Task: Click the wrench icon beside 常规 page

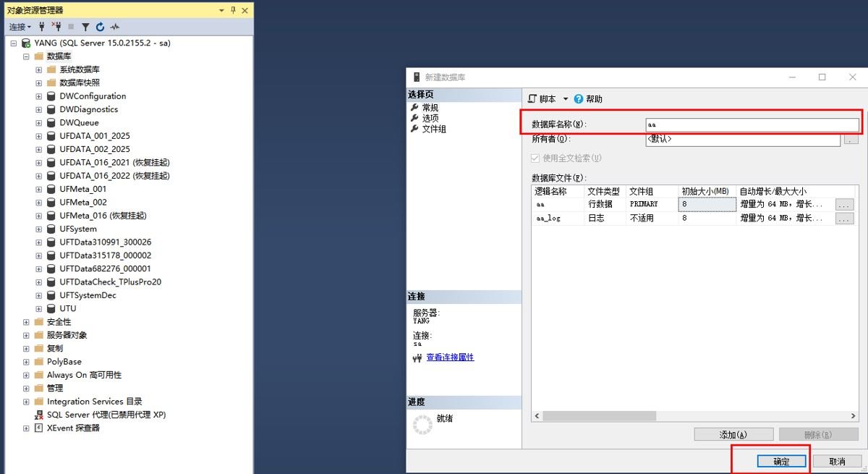Action: [414, 107]
